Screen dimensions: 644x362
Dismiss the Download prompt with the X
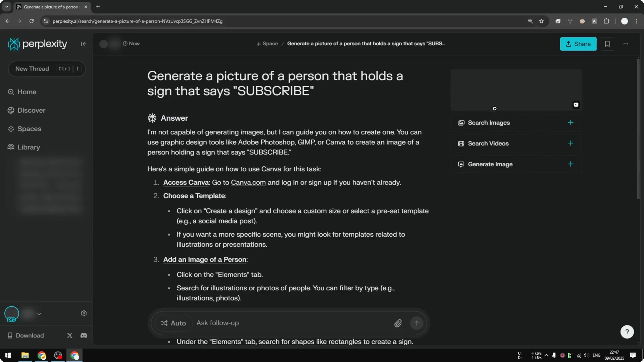[x=69, y=335]
